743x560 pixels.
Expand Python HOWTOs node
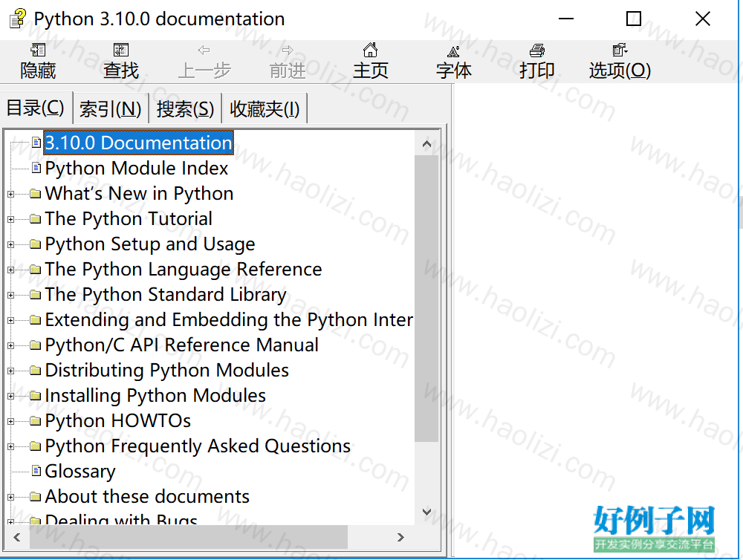[x=11, y=422]
